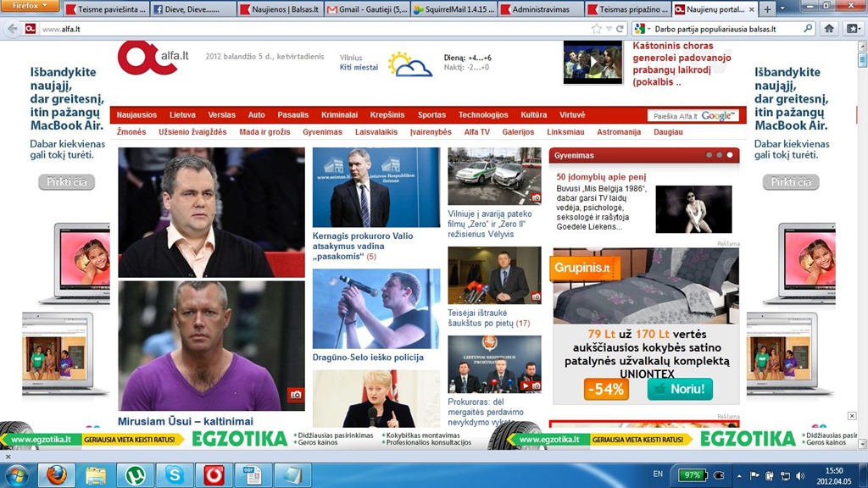Viewport: 868px width, 488px height.
Task: Go to the Firefox home page icon
Action: (829, 29)
